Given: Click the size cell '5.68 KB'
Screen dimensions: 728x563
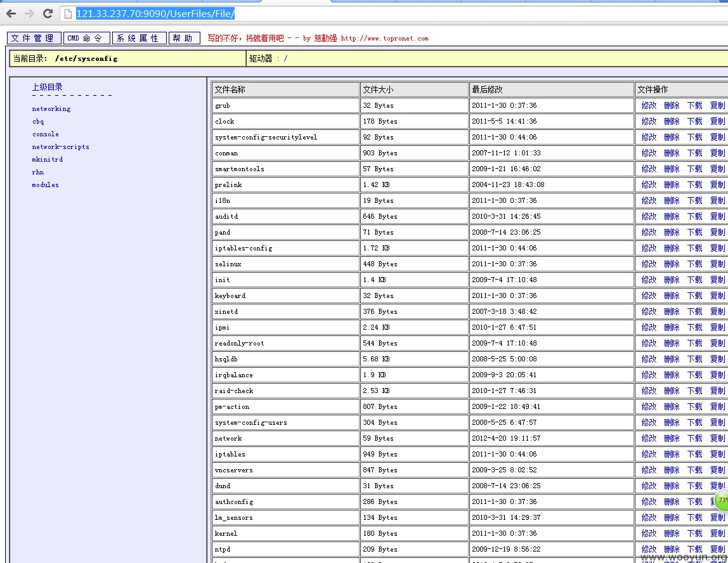Looking at the screenshot, I should pyautogui.click(x=414, y=359).
